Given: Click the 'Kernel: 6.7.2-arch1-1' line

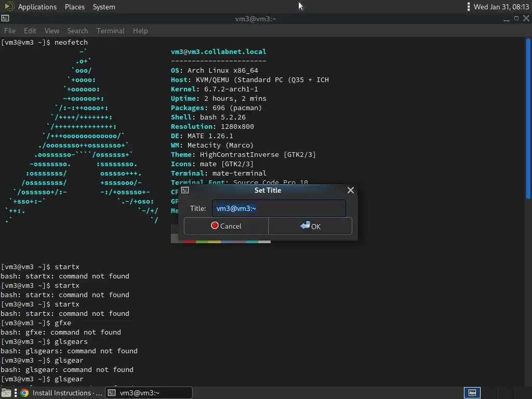Looking at the screenshot, I should (x=215, y=89).
